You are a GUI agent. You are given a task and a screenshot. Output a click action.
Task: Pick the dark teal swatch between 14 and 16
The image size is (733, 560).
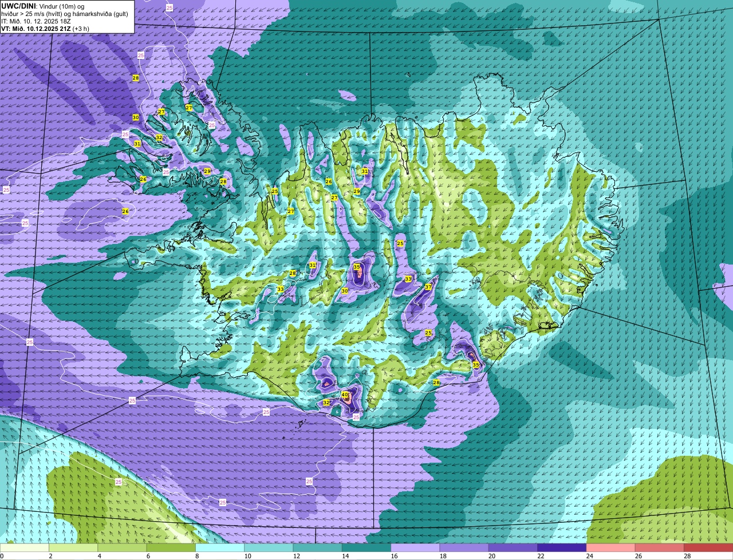pyautogui.click(x=366, y=547)
